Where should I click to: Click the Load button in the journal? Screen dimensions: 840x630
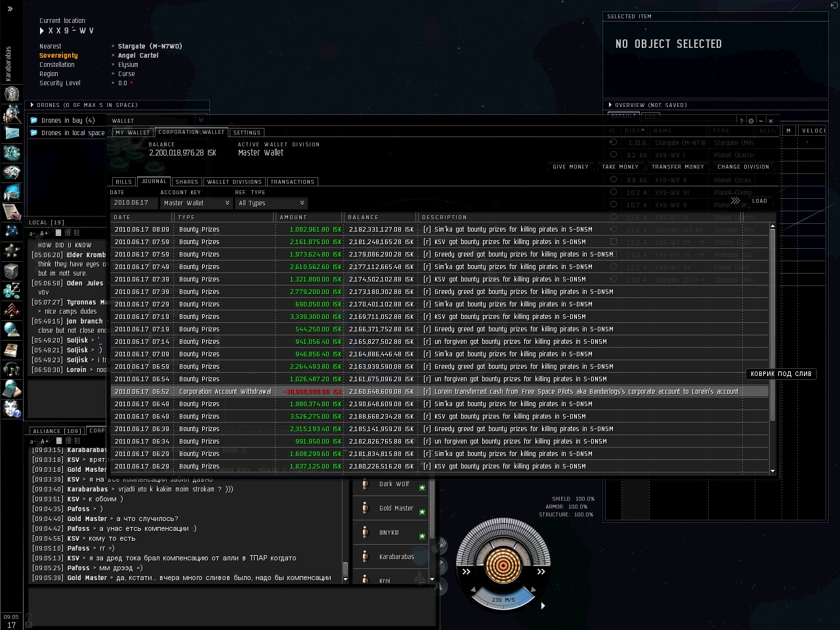(759, 201)
